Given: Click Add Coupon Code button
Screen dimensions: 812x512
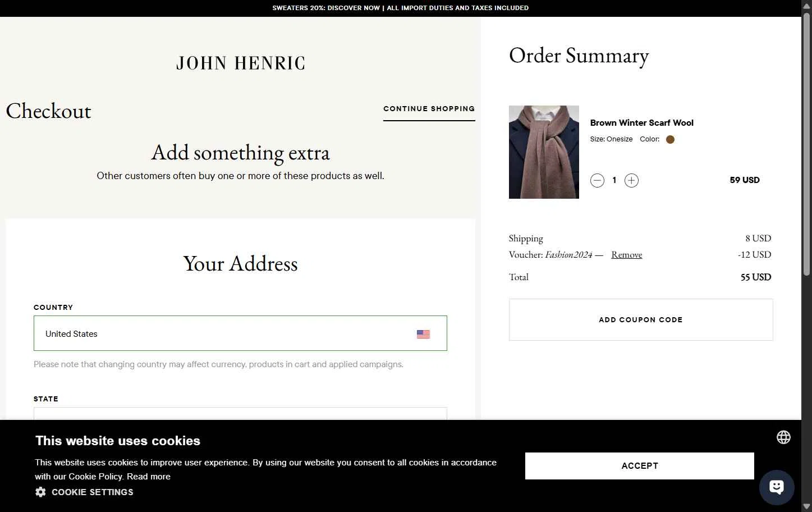Looking at the screenshot, I should (x=641, y=319).
